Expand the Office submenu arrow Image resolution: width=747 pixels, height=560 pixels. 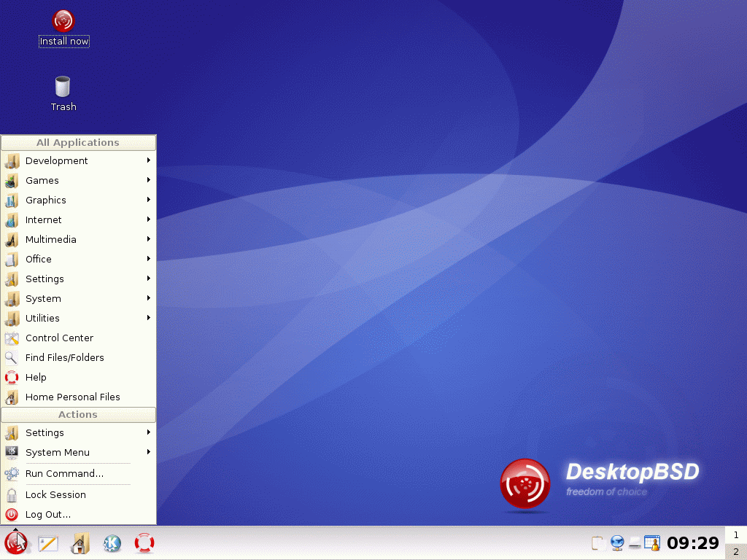[149, 259]
